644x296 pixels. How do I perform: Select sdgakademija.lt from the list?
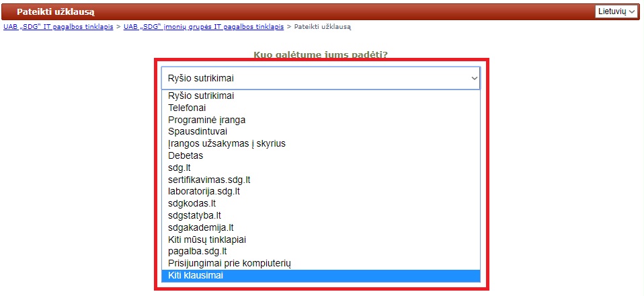200,227
